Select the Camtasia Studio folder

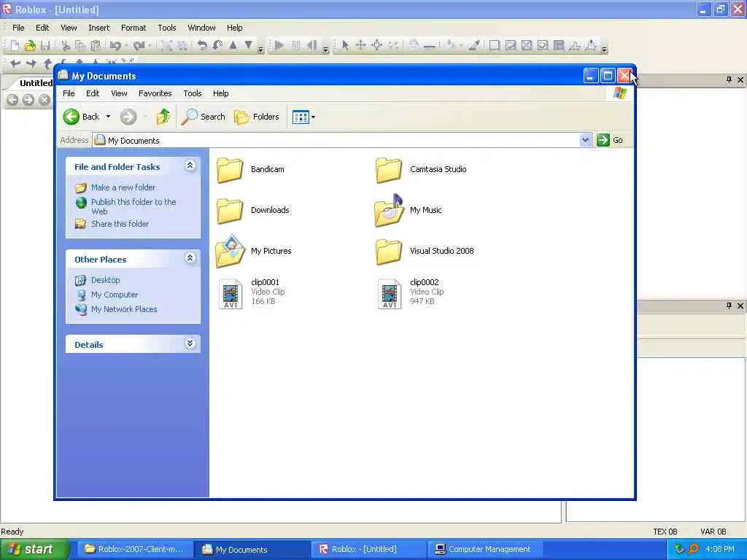(x=421, y=170)
